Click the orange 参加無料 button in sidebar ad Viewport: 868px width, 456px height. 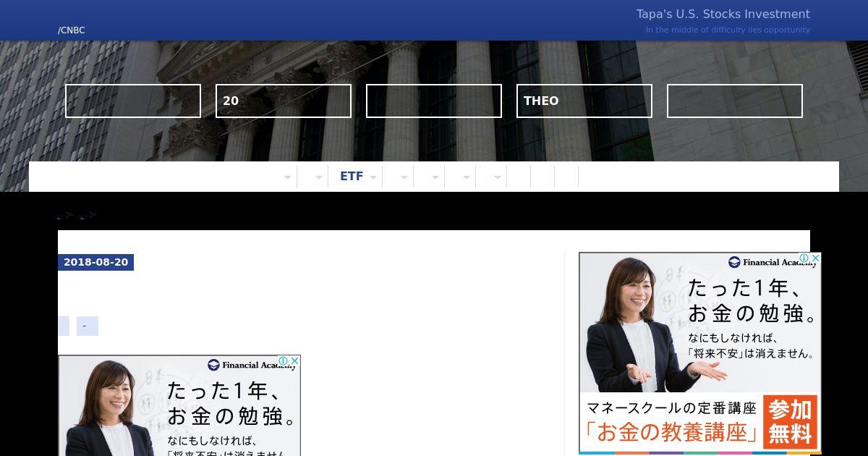[x=790, y=423]
